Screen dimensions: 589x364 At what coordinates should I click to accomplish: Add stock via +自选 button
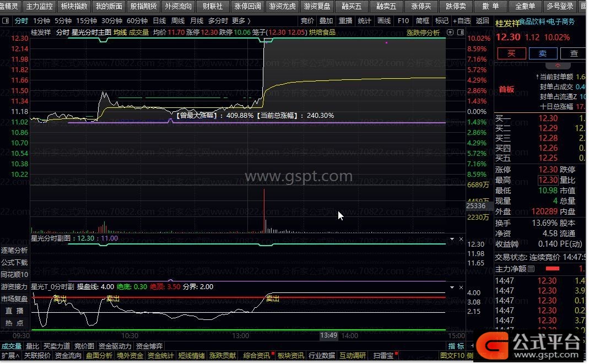(462, 21)
